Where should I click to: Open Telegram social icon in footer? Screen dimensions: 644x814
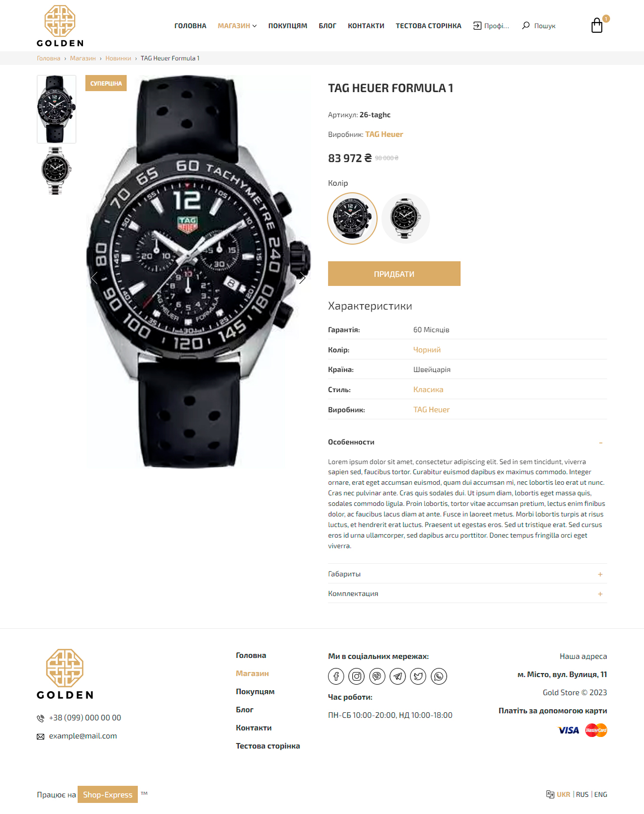coord(397,676)
